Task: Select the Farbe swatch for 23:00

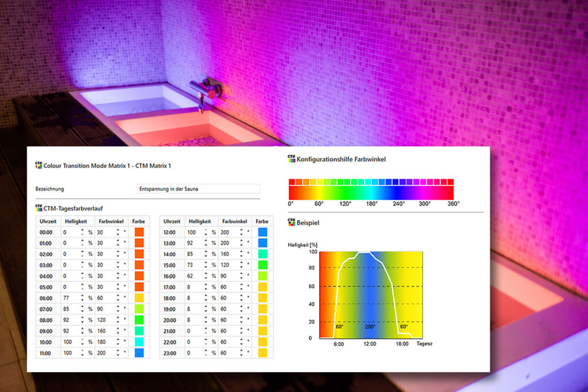Action: click(262, 352)
